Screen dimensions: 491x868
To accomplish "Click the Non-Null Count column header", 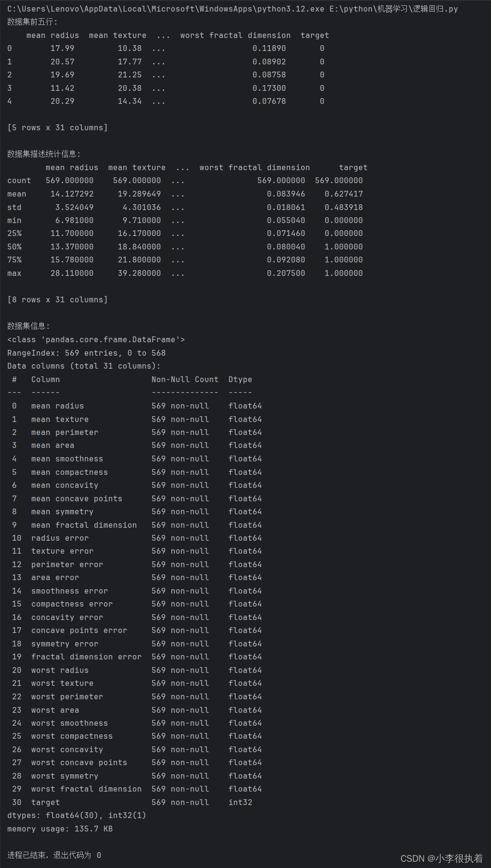I will click(x=185, y=380).
